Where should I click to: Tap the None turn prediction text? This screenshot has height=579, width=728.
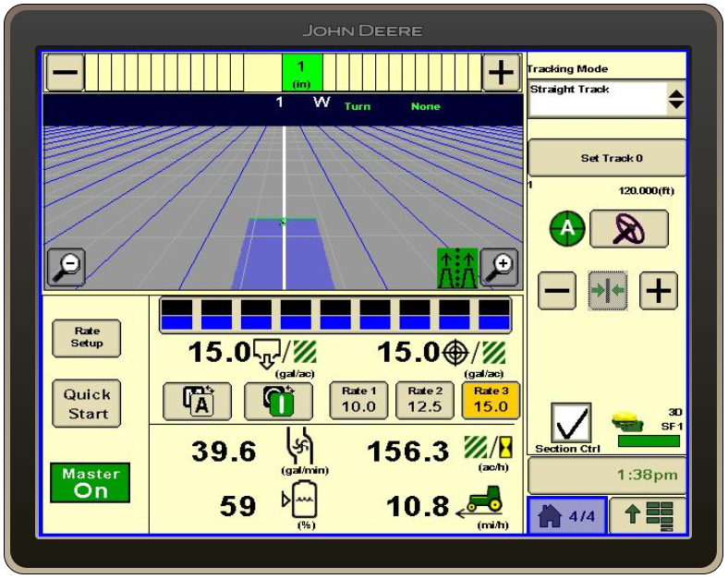tap(425, 106)
